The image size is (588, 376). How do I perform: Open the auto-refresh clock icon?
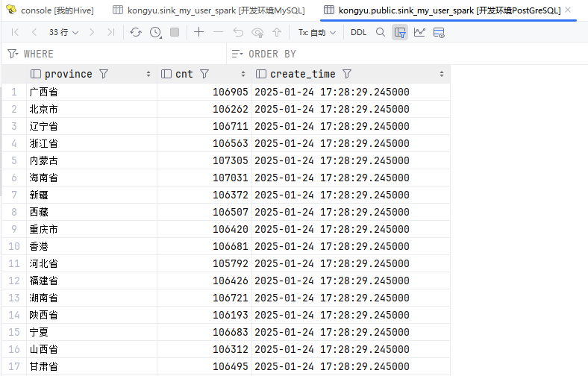(155, 32)
